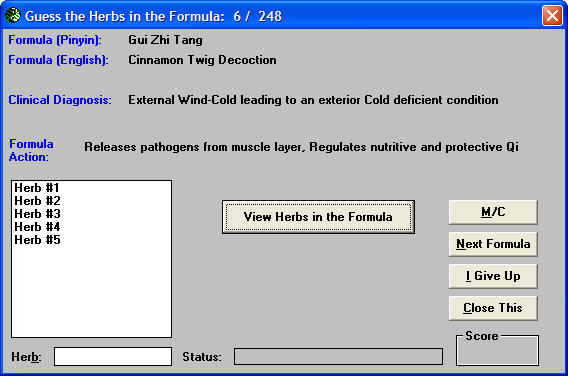Select Herb #4 in the list
Viewport: 568px width, 376px height.
37,227
